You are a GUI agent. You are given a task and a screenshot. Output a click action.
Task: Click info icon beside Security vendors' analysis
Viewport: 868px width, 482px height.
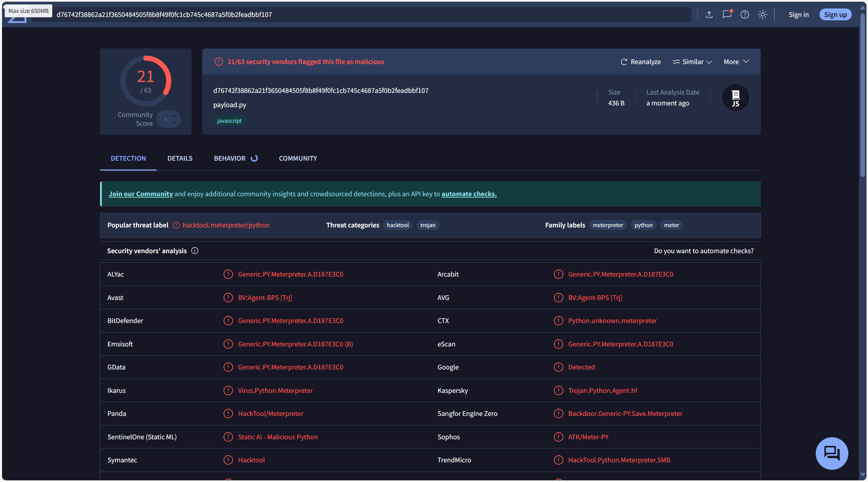(195, 251)
